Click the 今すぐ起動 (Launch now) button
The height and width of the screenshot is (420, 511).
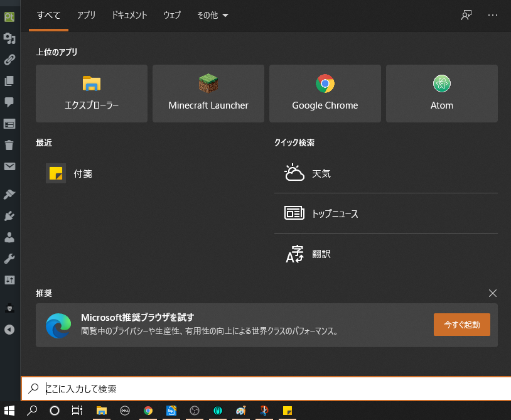[461, 325]
